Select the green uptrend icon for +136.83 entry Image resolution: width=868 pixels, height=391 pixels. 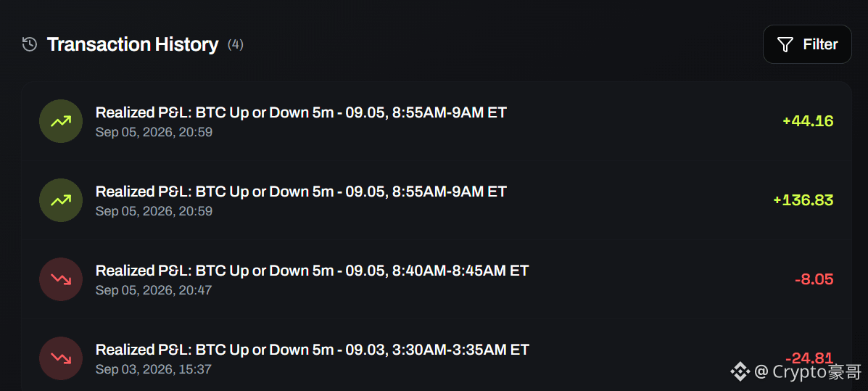click(x=61, y=200)
